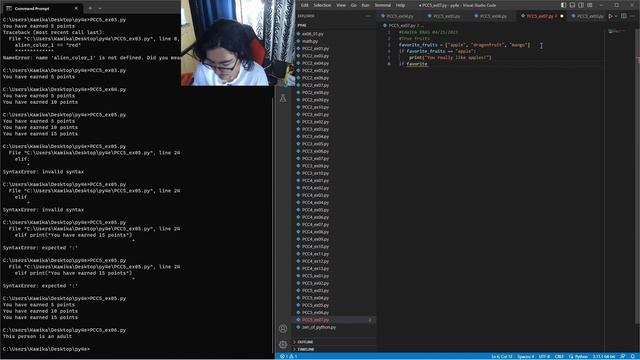640x360 pixels.
Task: Open the Testing flask icon in activity bar
Action: tap(283, 98)
